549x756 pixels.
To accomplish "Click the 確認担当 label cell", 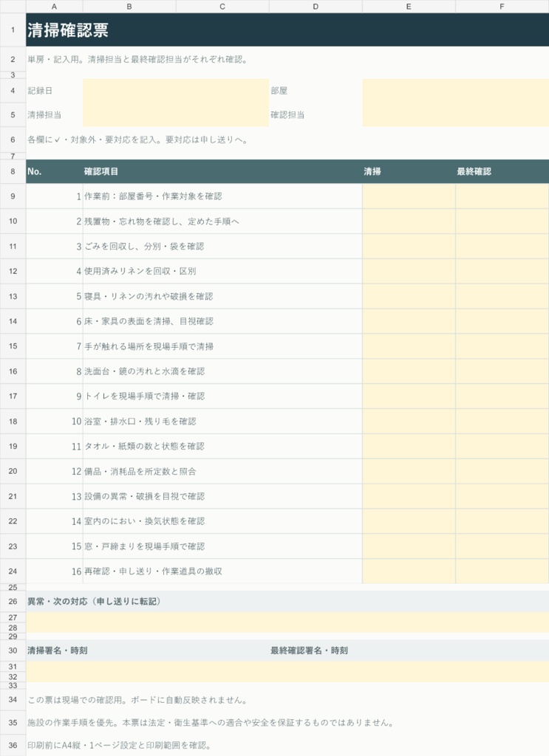I will [316, 114].
